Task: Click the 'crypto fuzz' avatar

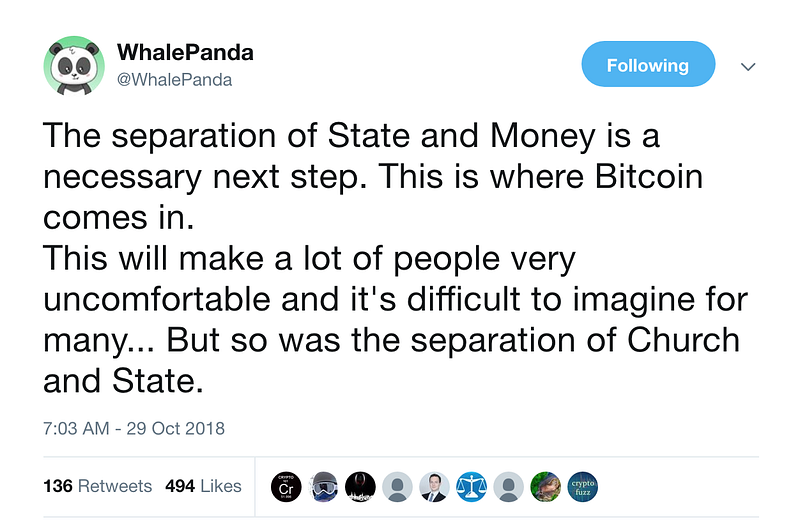Action: [x=583, y=487]
